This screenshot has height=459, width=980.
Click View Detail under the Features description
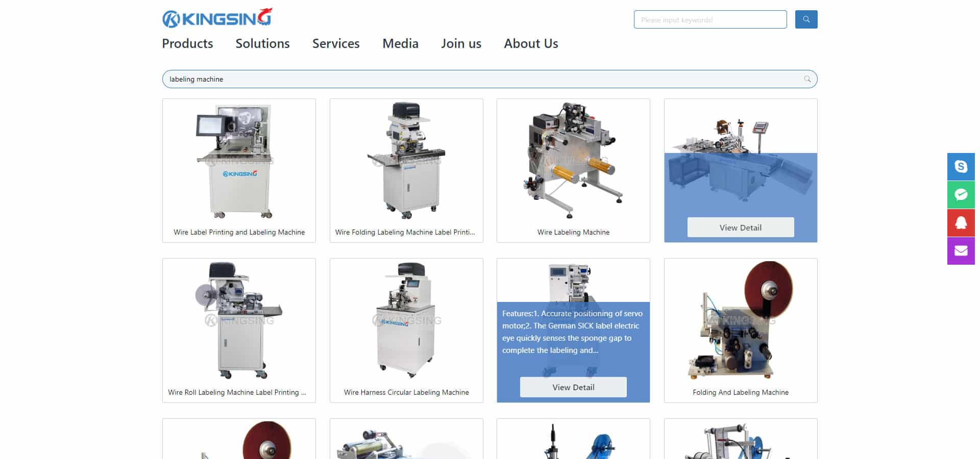573,387
